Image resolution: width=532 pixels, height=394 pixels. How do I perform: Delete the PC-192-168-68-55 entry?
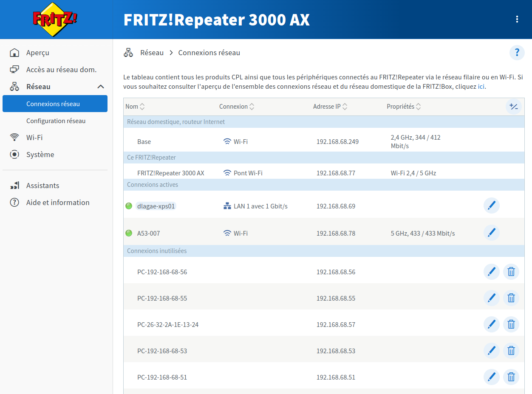coord(511,298)
